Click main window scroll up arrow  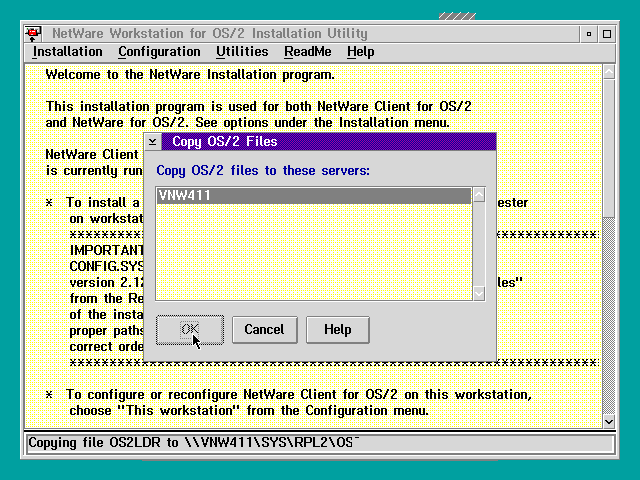[x=609, y=72]
